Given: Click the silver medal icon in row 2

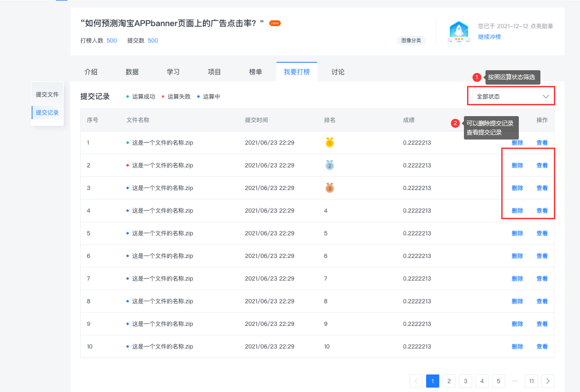Looking at the screenshot, I should pos(329,165).
